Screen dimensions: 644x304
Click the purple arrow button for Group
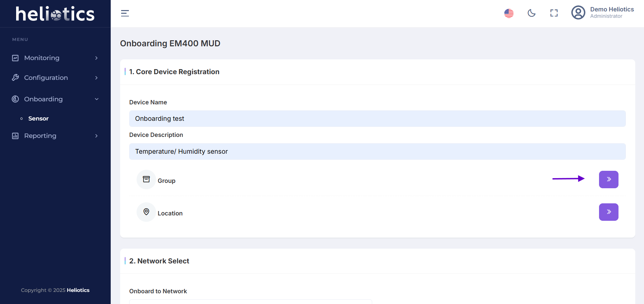(x=608, y=180)
